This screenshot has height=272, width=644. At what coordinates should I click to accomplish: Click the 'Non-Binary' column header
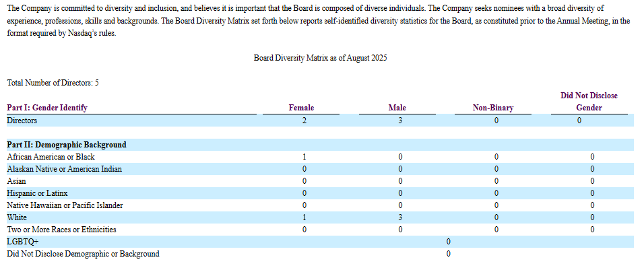point(493,108)
